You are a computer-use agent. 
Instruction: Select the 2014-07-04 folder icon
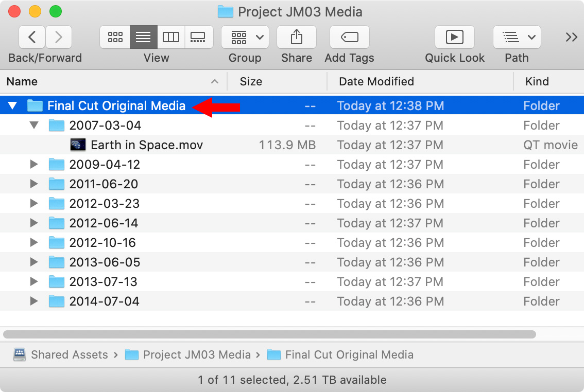57,301
